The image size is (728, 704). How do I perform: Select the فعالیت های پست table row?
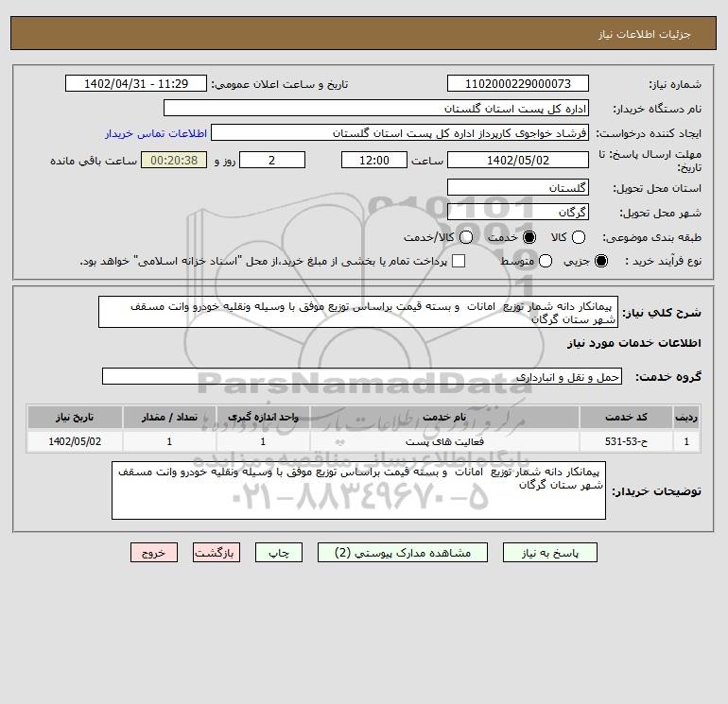point(364,441)
